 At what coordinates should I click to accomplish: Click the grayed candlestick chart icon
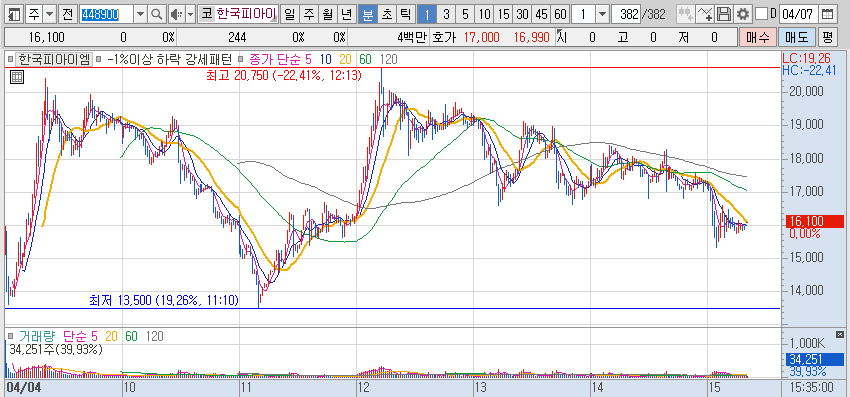[686, 14]
